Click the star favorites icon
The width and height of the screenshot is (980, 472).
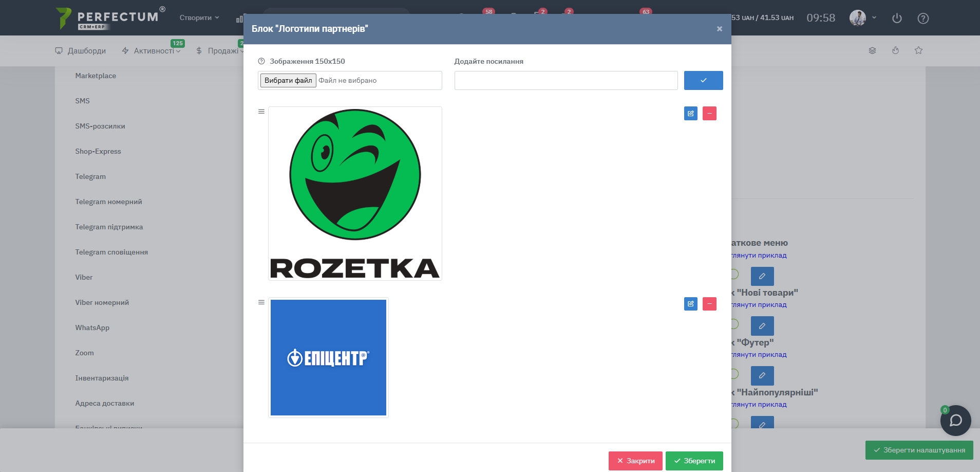coord(918,50)
